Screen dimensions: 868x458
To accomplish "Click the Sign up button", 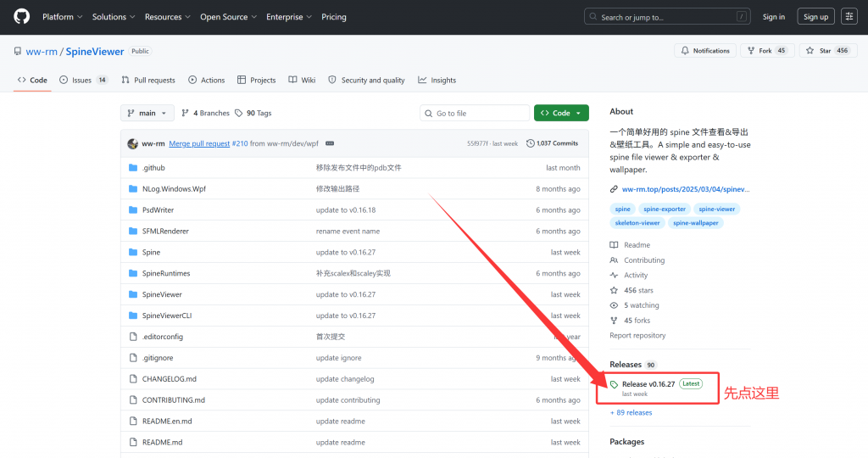I will point(816,17).
